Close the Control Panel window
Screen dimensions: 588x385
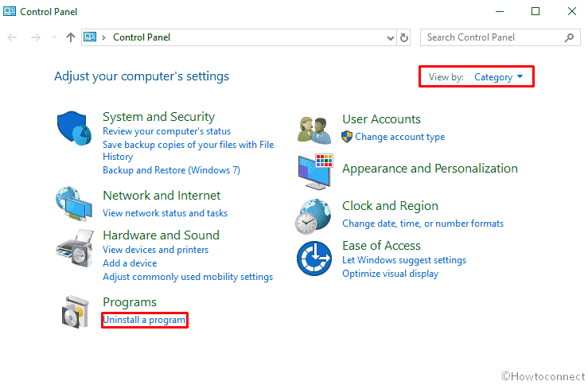[x=572, y=11]
